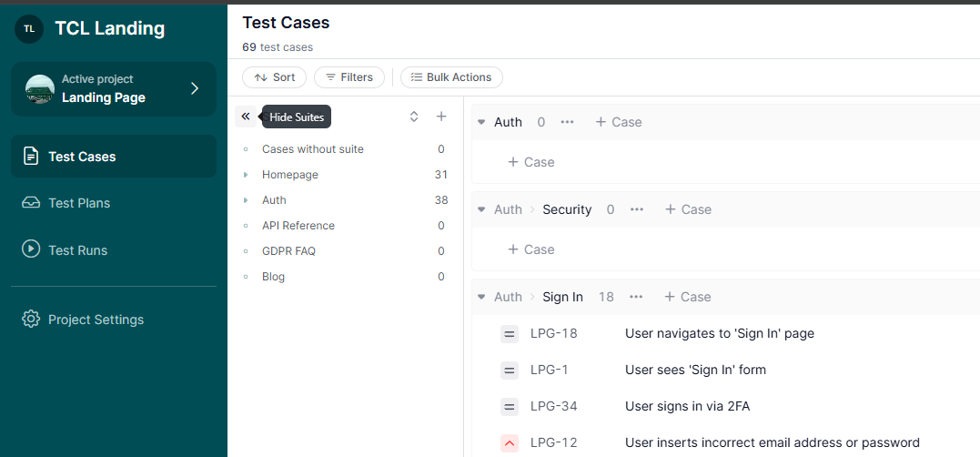Open case about incorrect email address or password

[x=772, y=443]
